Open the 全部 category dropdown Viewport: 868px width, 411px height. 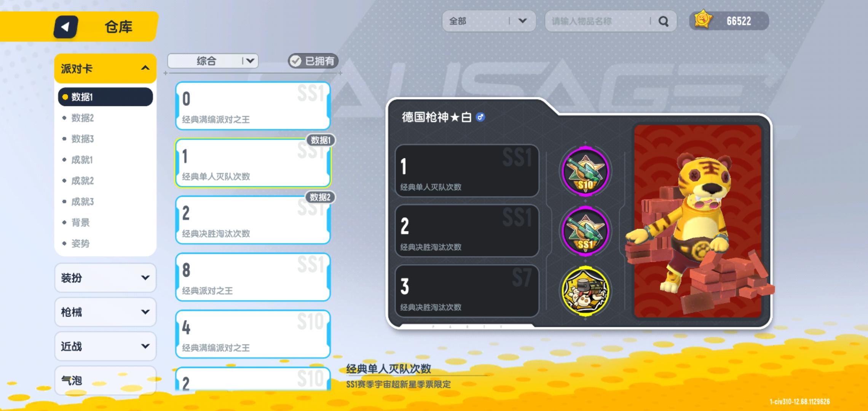[x=489, y=21]
